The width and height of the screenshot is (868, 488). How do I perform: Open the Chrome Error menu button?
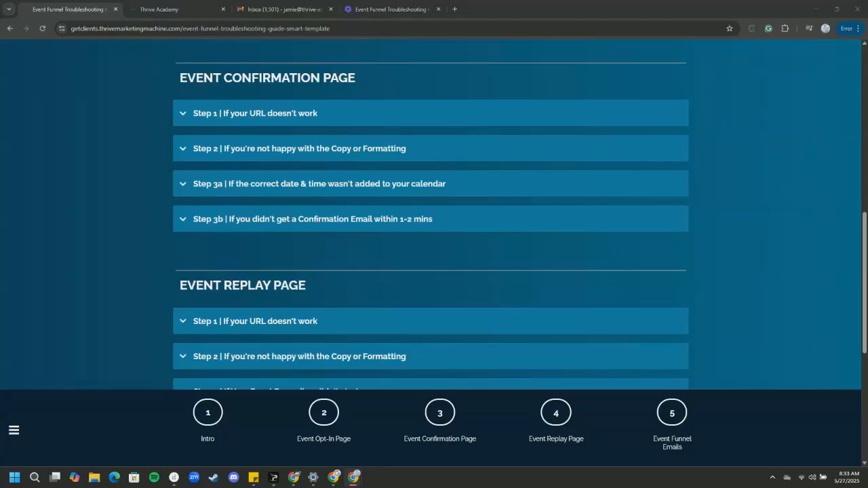pos(850,28)
